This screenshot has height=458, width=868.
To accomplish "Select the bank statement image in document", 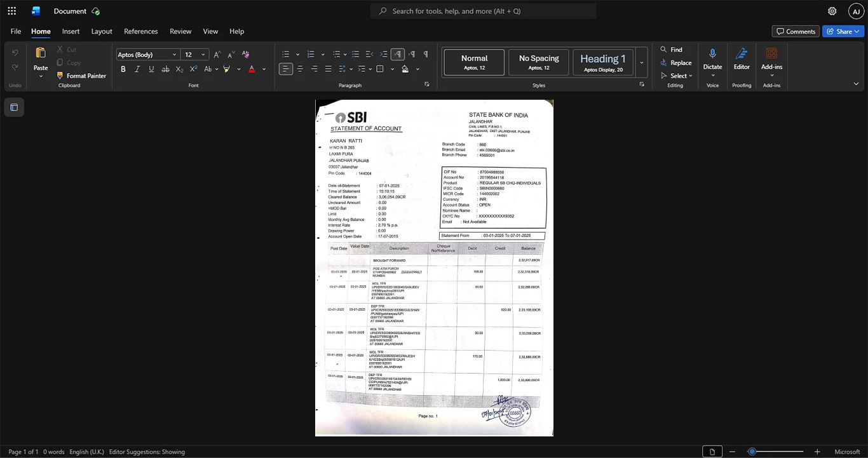I will pyautogui.click(x=434, y=267).
